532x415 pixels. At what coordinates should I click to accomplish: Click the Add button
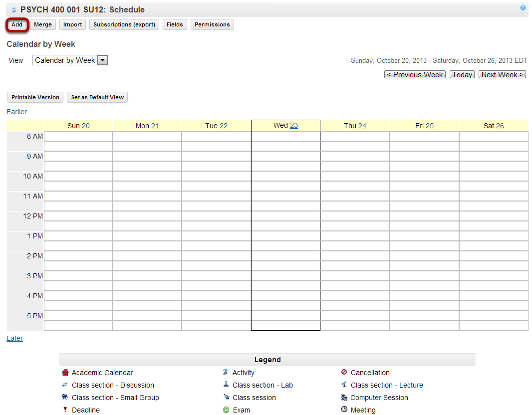17,24
